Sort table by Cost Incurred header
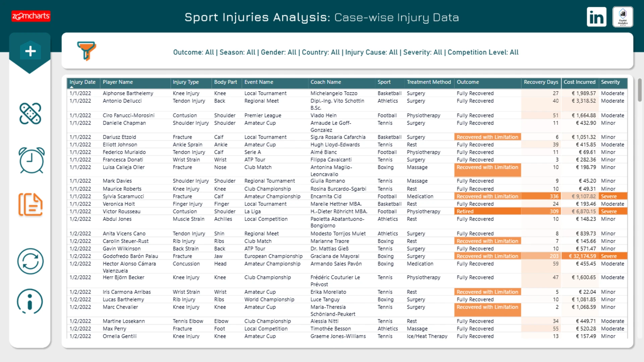 click(579, 82)
